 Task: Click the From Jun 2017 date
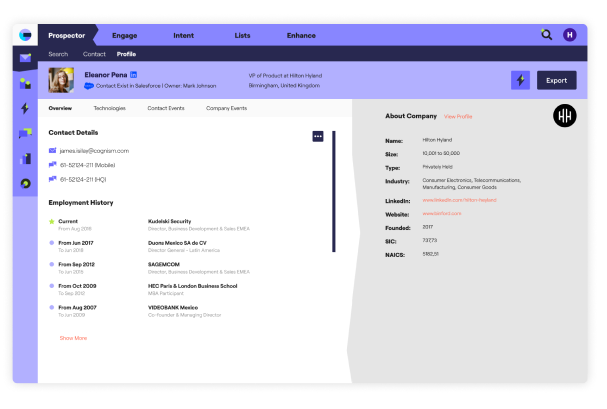[76, 243]
